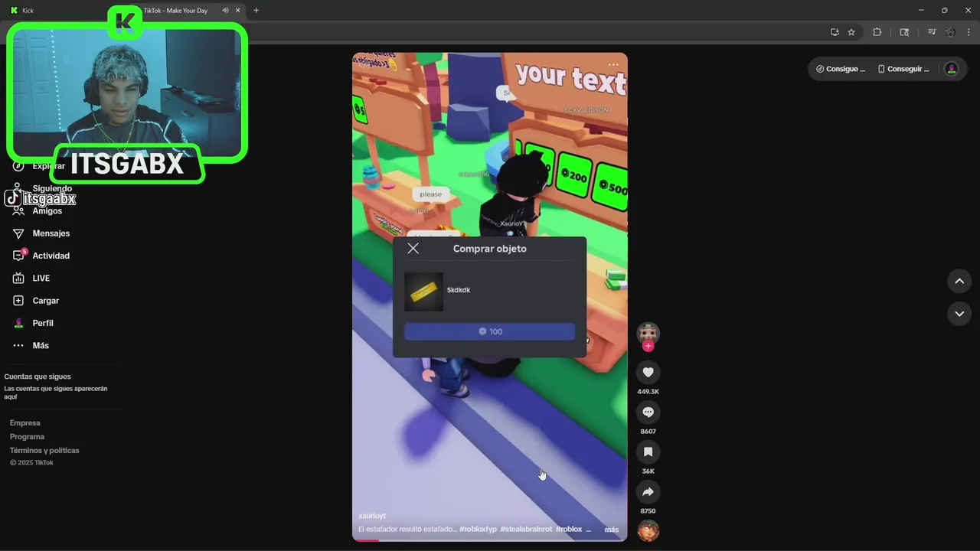Bookmark page with star icon

click(851, 32)
